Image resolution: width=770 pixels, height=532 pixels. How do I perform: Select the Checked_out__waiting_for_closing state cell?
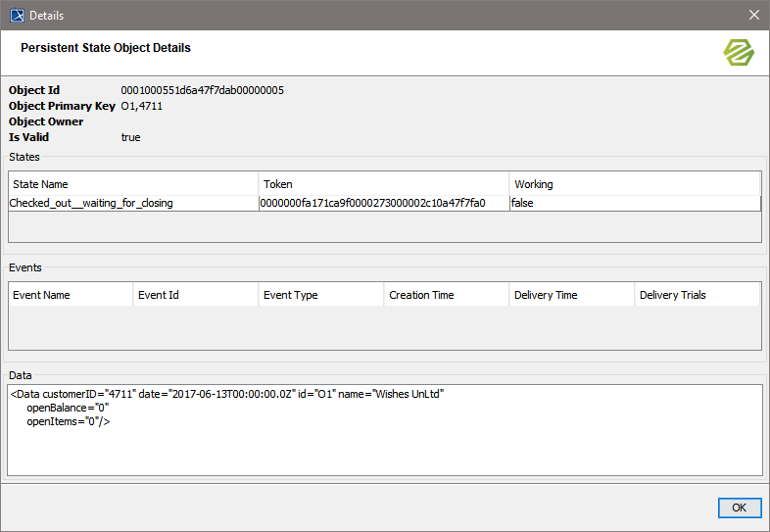[x=133, y=203]
